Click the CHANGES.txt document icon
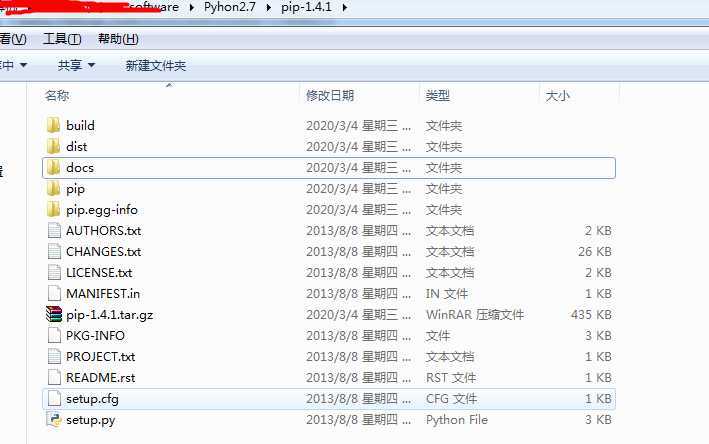Screen dimensions: 709x444 tap(54, 251)
